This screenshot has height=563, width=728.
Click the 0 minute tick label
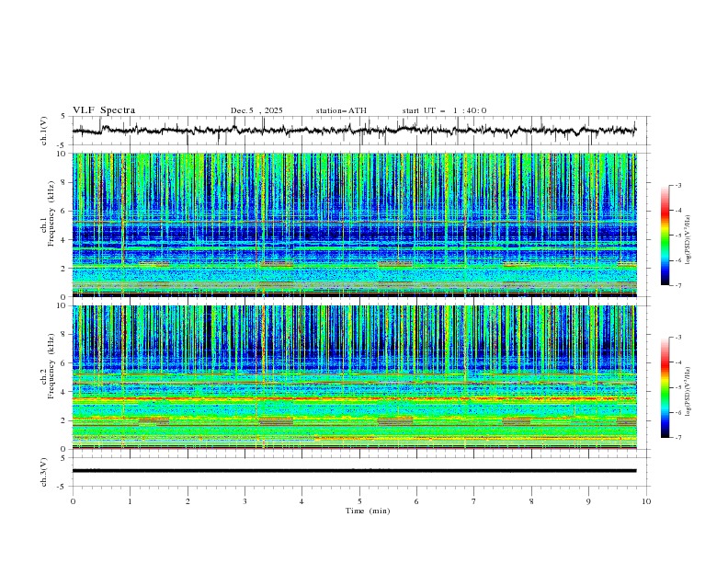click(73, 500)
